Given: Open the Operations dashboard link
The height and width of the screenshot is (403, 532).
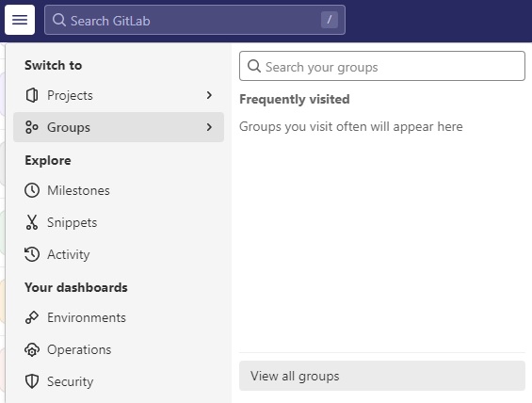Looking at the screenshot, I should coord(119,349).
